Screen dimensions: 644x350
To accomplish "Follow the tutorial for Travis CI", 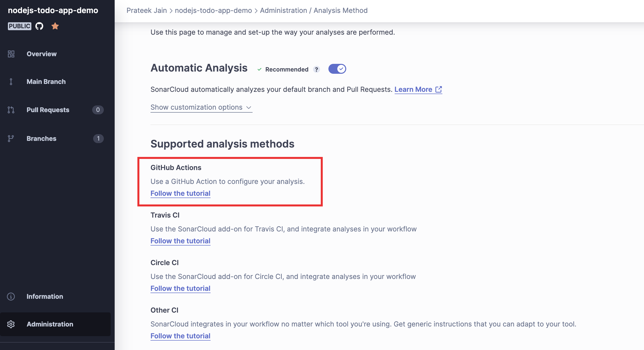I will tap(180, 241).
